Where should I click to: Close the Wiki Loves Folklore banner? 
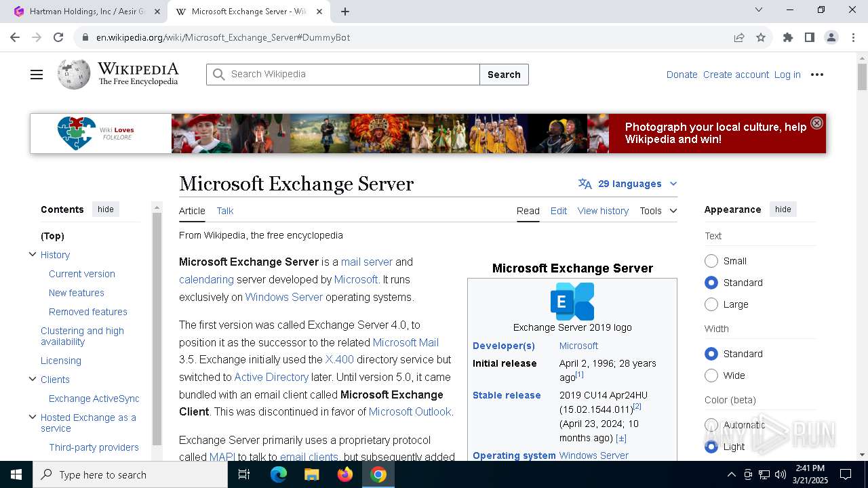[x=816, y=123]
